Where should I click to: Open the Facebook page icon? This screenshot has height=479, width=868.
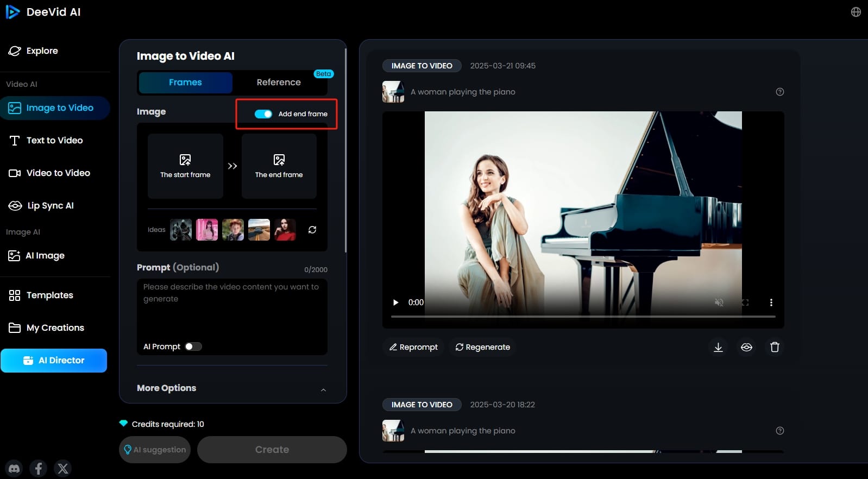tap(38, 468)
